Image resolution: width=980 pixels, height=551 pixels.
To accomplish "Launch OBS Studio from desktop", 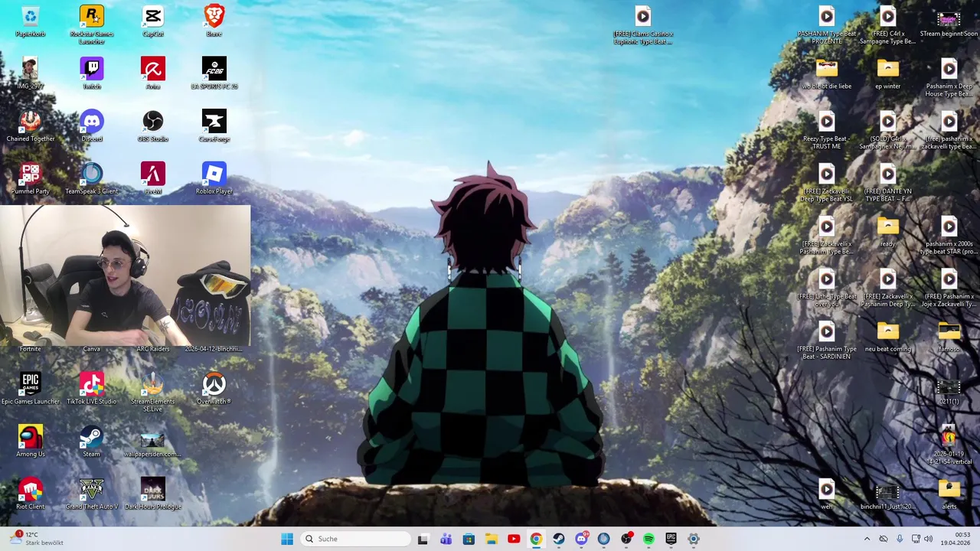I will (152, 126).
